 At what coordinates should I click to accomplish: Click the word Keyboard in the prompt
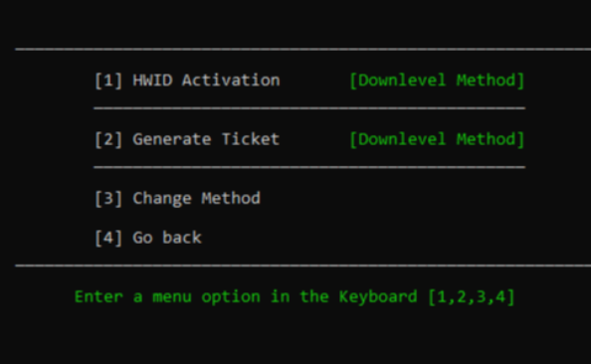[378, 297]
